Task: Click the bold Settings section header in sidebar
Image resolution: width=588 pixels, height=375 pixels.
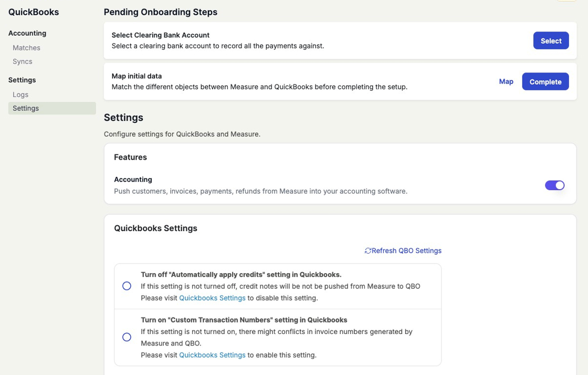Action: click(22, 80)
